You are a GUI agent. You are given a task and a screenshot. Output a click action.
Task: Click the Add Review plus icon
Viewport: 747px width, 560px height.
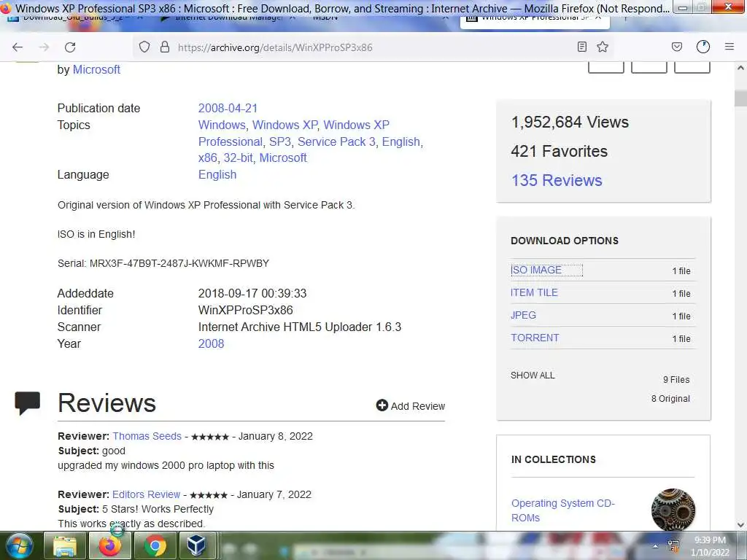[382, 405]
